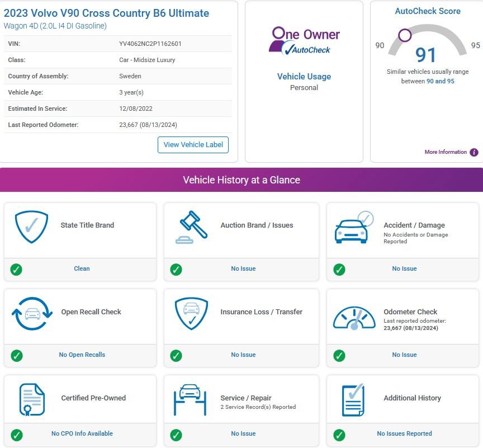Click No Issue under Accident / Damage
The image size is (483, 448).
404,268
